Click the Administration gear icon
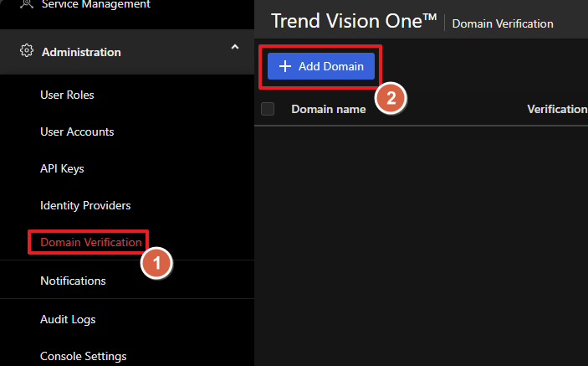The image size is (588, 366). click(25, 52)
